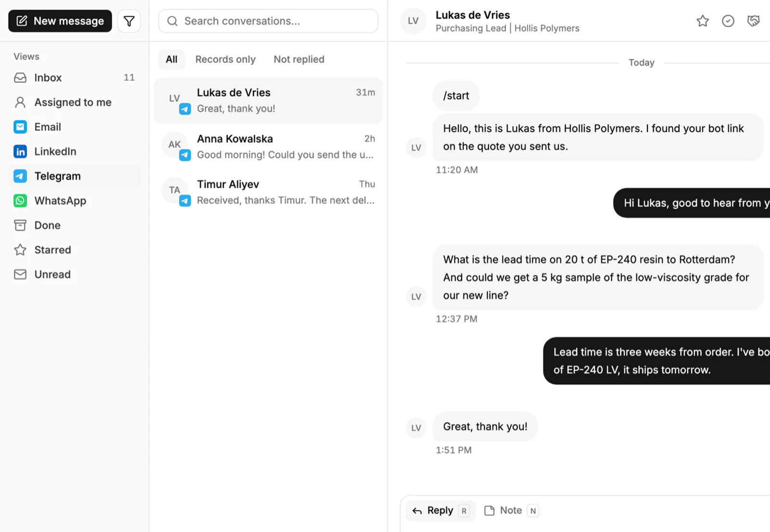Click Purchasing Lead | Hollis Polymers subtitle
Viewport: 770px width, 532px height.
tap(507, 28)
